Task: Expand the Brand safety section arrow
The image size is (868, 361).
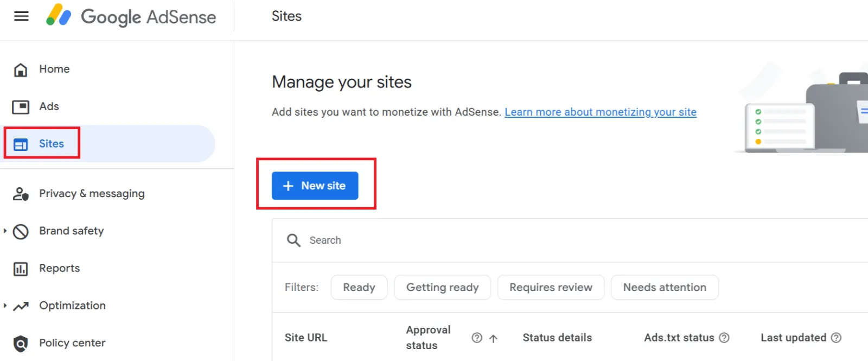Action: tap(5, 231)
